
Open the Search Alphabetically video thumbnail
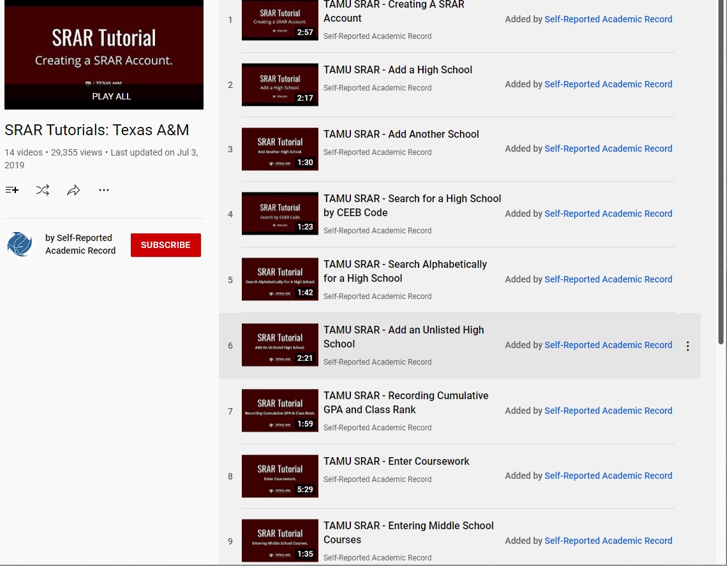(x=280, y=279)
